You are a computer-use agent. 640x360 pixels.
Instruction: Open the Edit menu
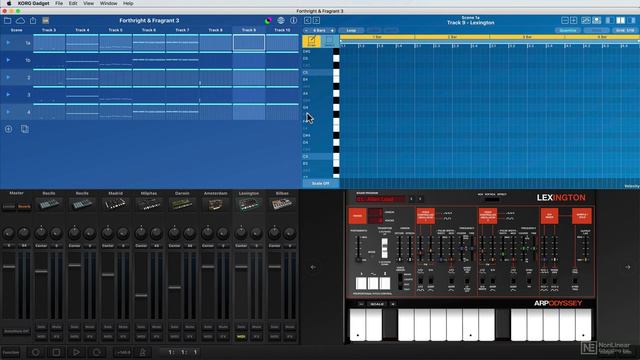(73, 3)
